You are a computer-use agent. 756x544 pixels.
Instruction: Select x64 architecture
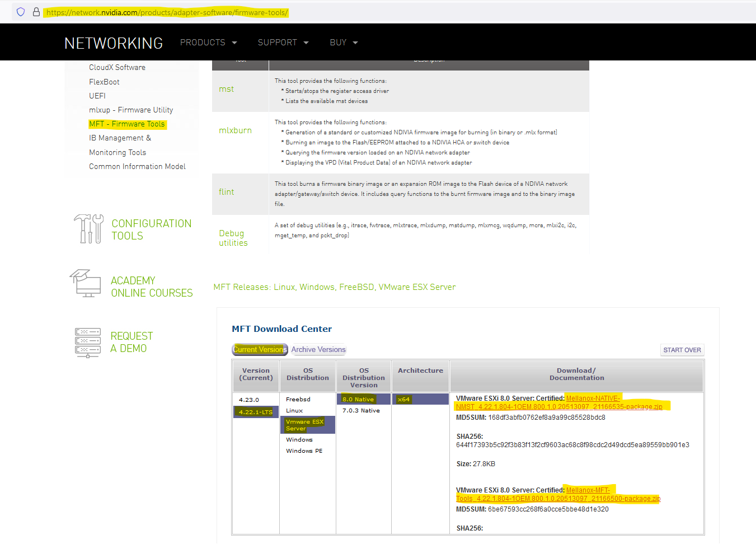tap(420, 399)
